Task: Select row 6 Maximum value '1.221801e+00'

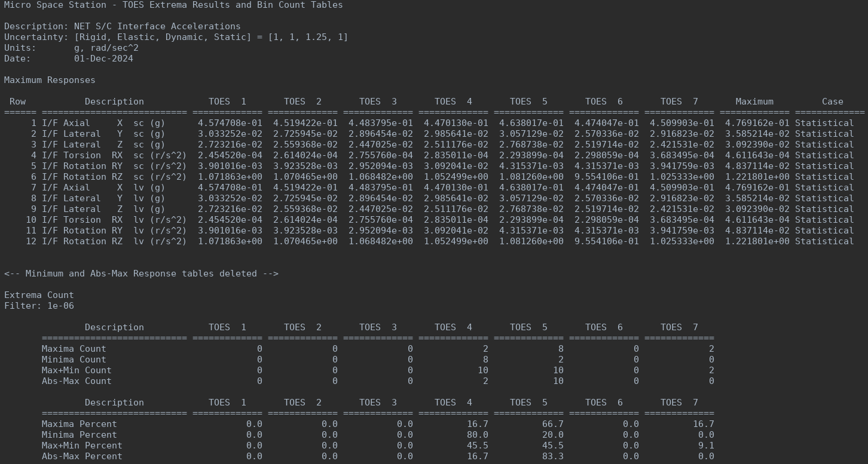Action: pyautogui.click(x=757, y=177)
